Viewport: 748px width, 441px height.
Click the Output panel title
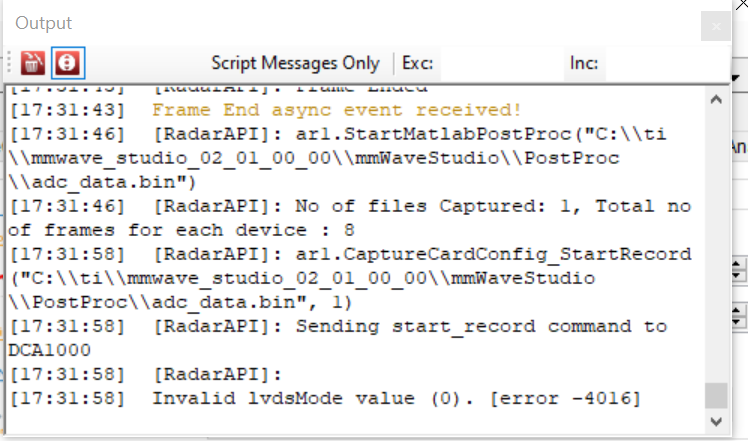(44, 23)
